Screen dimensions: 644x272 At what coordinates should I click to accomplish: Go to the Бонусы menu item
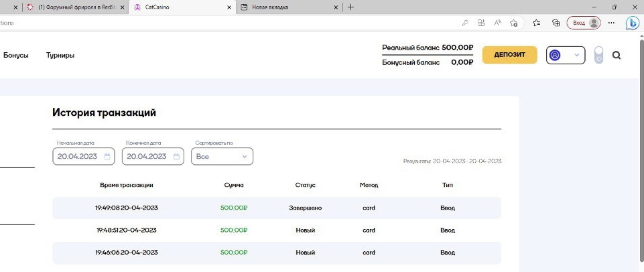pos(15,55)
